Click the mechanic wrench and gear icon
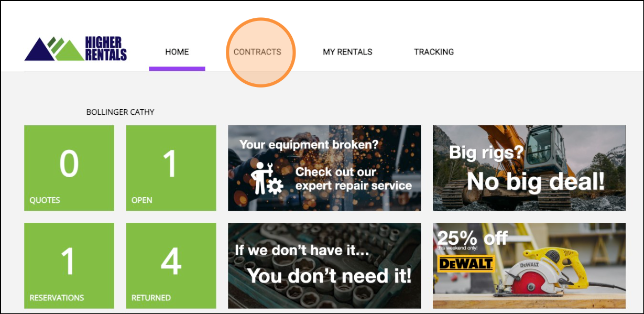Viewport: 644px width, 314px height. click(266, 179)
